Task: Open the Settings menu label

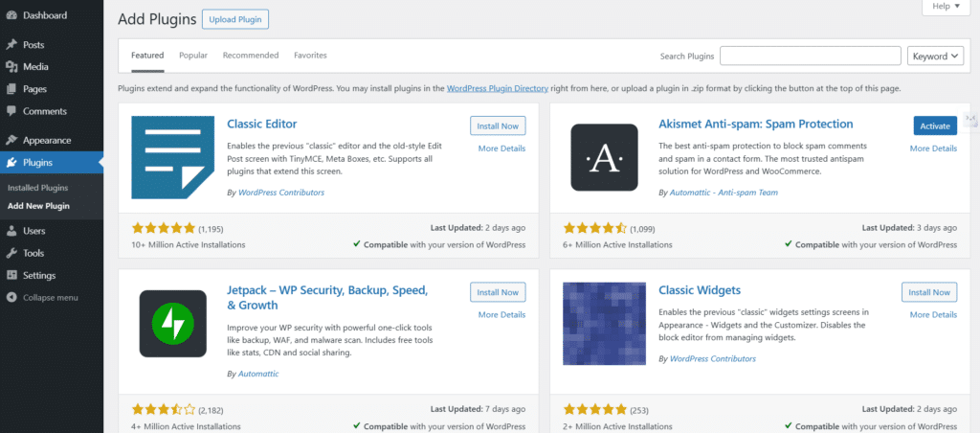Action: click(39, 275)
